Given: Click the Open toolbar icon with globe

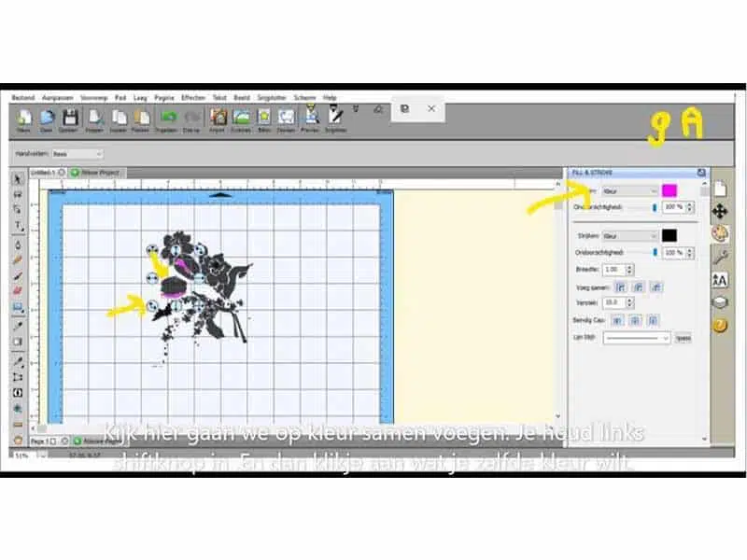Looking at the screenshot, I should [46, 118].
